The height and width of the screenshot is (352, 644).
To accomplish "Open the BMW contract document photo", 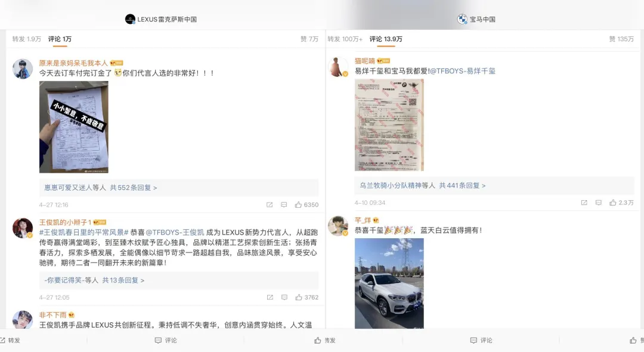I will pyautogui.click(x=389, y=124).
